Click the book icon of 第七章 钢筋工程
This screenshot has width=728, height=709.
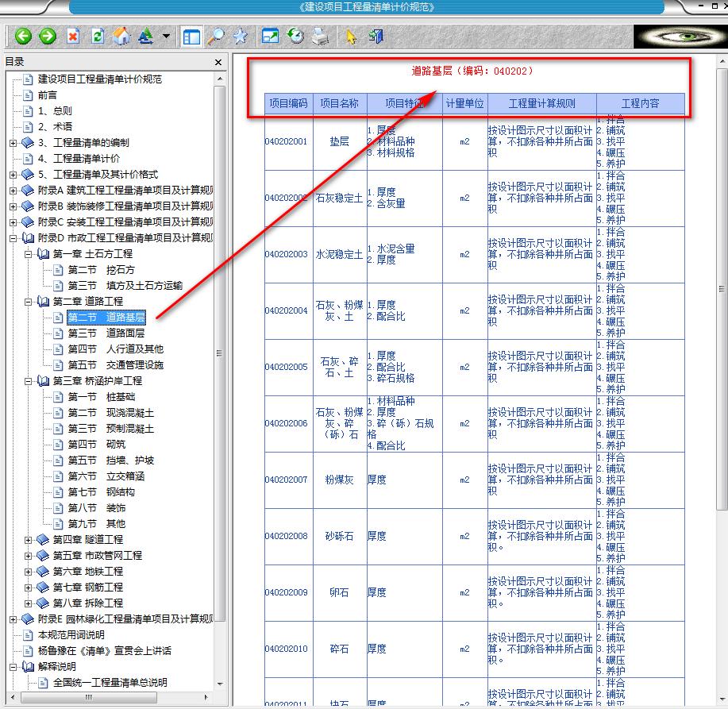point(42,587)
